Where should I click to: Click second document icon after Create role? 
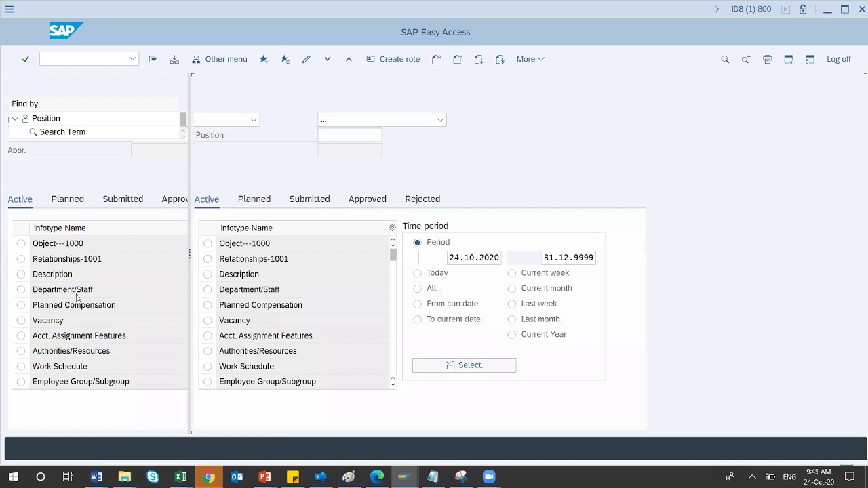coord(458,59)
